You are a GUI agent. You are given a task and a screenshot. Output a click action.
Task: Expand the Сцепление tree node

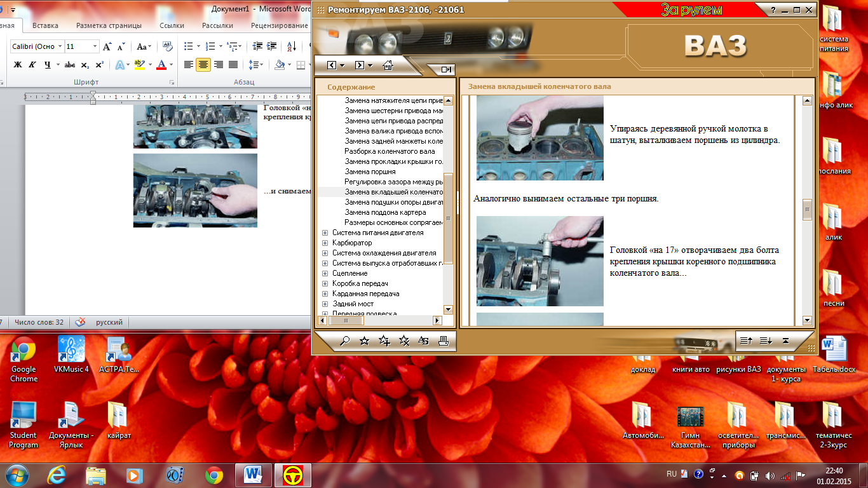click(325, 273)
